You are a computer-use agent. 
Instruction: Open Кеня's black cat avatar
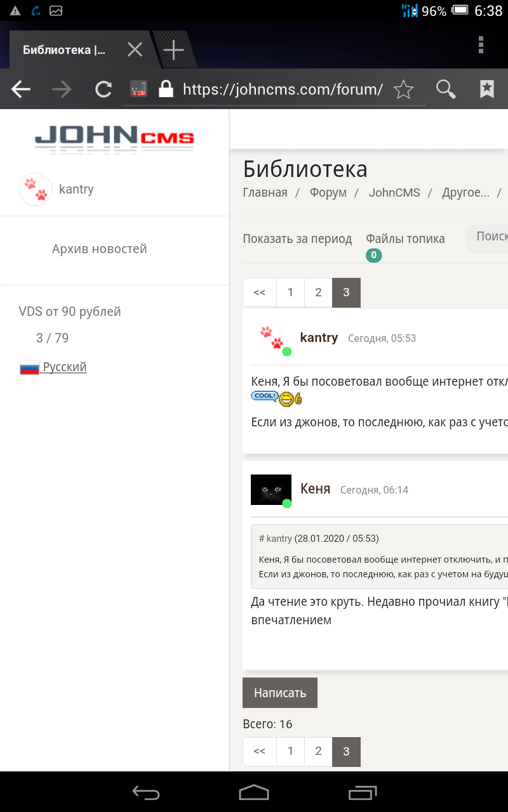271,490
